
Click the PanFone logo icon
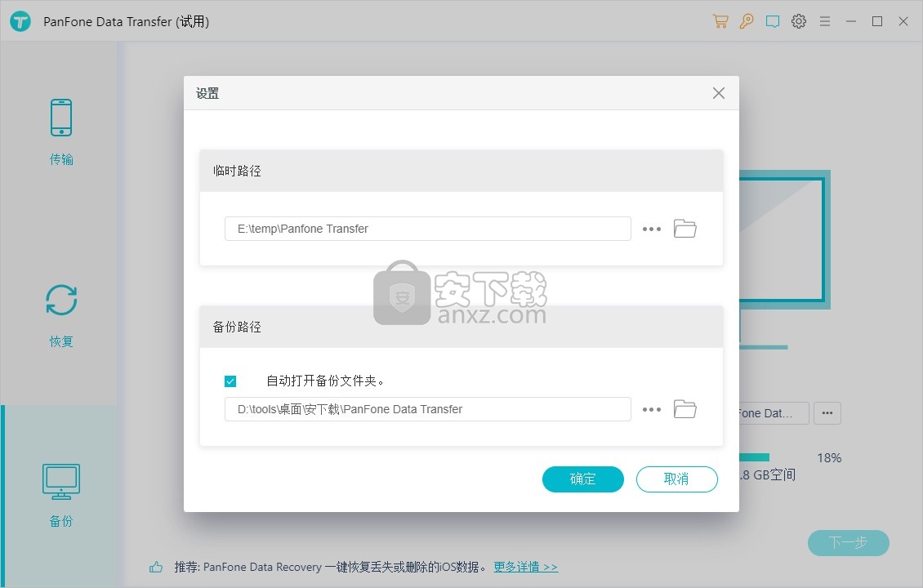point(20,22)
